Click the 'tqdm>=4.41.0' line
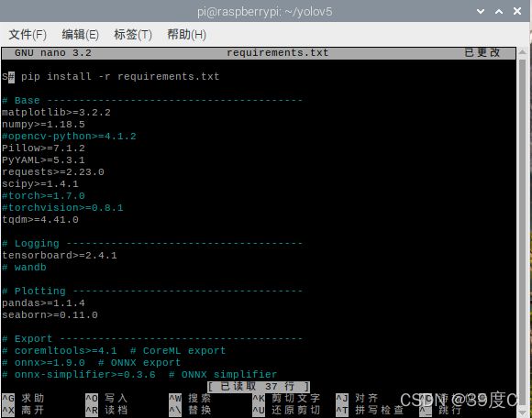 tap(40, 220)
